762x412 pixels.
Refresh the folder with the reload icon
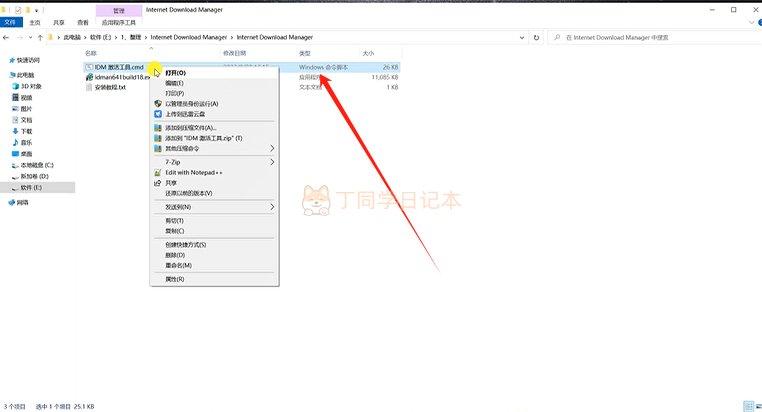tap(537, 37)
